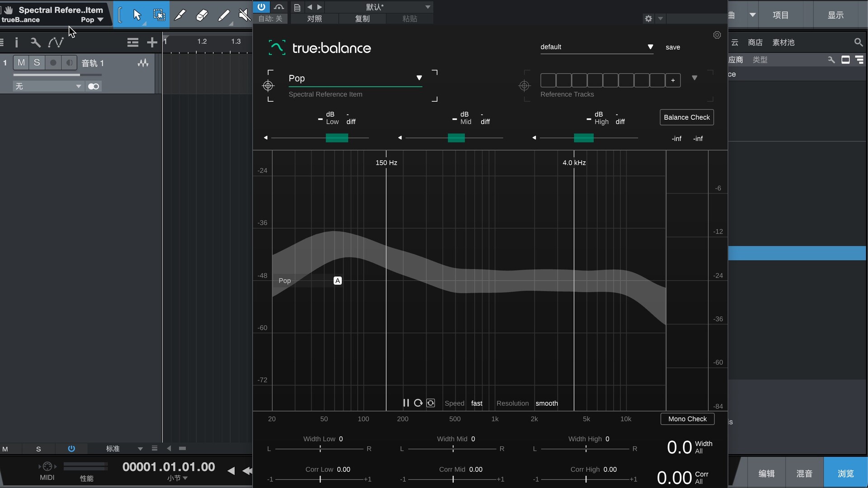Open the preset file icon in plugin header
868x488 pixels.
(x=297, y=7)
